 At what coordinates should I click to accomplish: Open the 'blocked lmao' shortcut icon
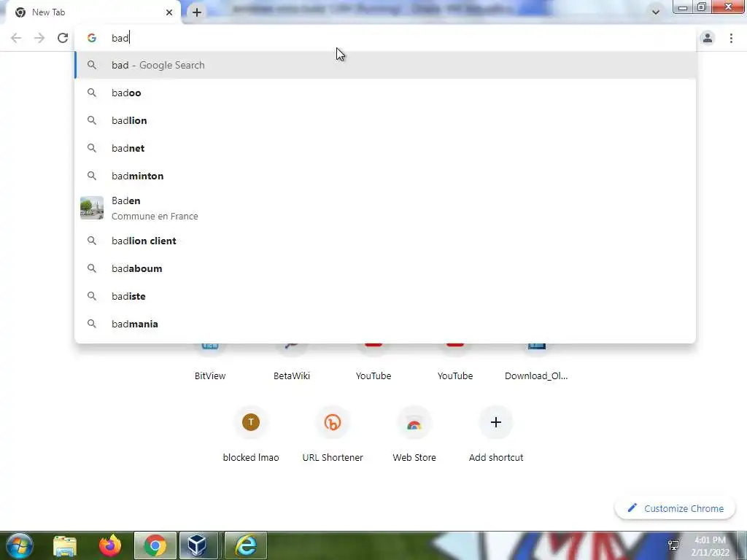click(251, 422)
